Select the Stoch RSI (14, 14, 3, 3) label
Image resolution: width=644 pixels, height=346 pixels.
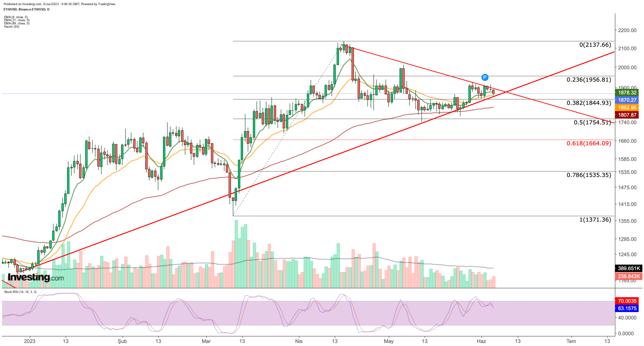tap(20, 292)
